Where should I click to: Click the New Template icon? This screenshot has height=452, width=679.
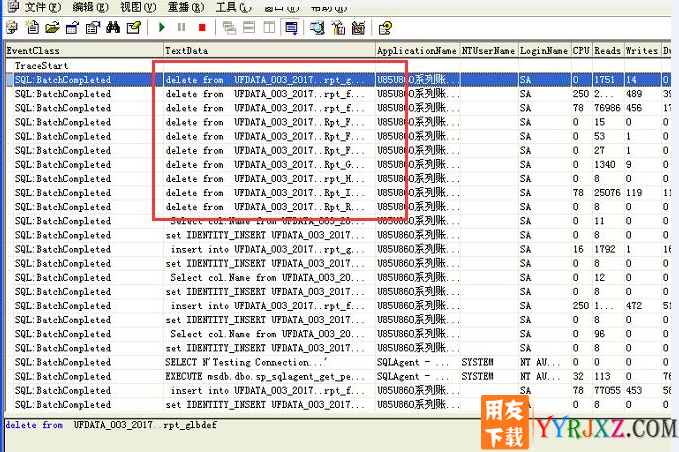(32, 28)
